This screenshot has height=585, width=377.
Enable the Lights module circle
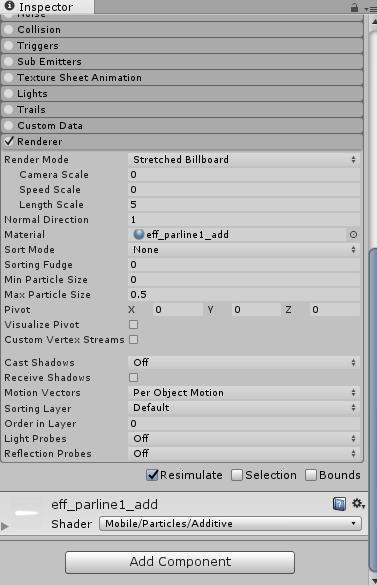pos(9,94)
